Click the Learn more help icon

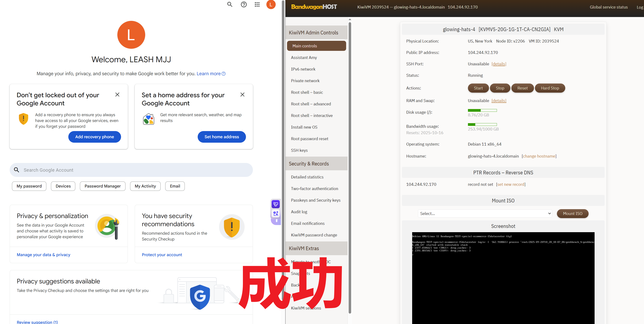(224, 74)
